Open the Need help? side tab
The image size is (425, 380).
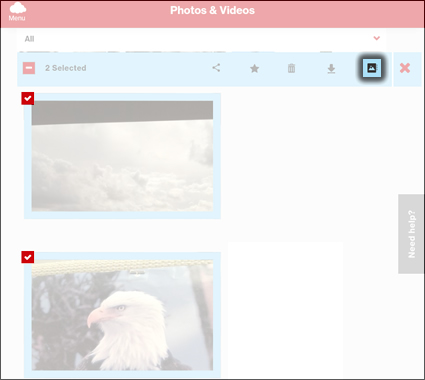pos(411,234)
